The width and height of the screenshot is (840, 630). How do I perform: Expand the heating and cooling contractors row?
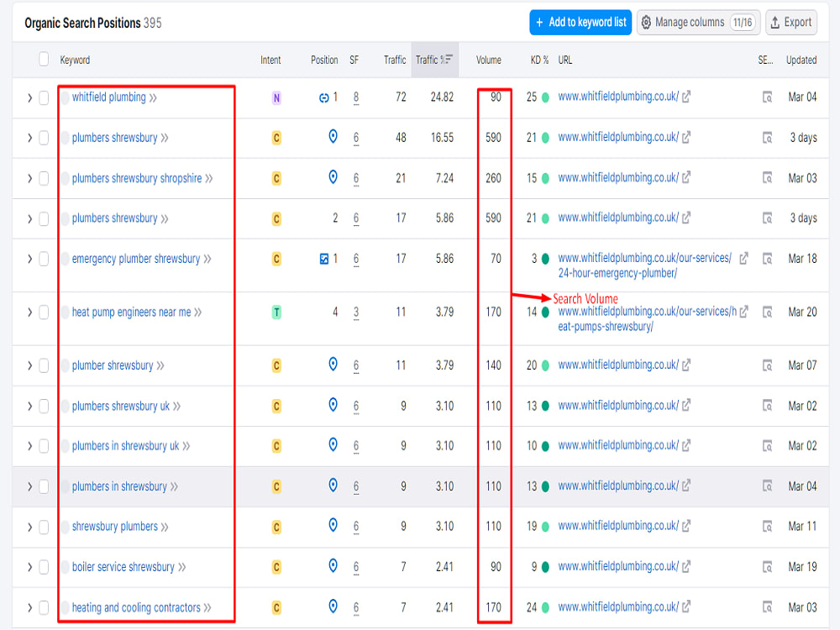[x=29, y=607]
